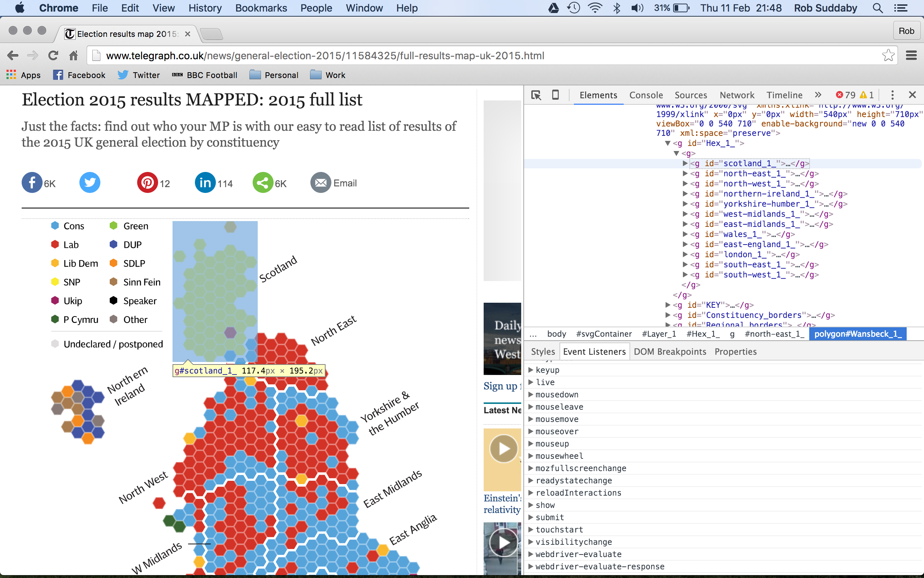Image resolution: width=924 pixels, height=578 pixels.
Task: Open the Bookmarks menu
Action: tap(261, 8)
